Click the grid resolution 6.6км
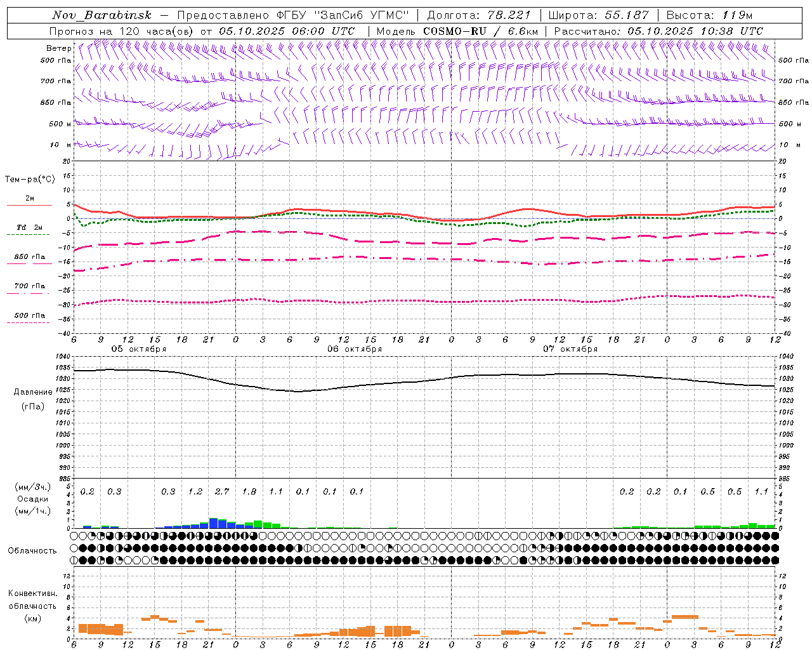 523,31
